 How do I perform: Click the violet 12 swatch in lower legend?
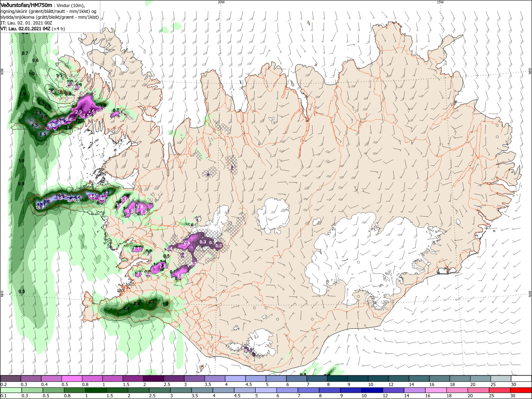point(392,390)
